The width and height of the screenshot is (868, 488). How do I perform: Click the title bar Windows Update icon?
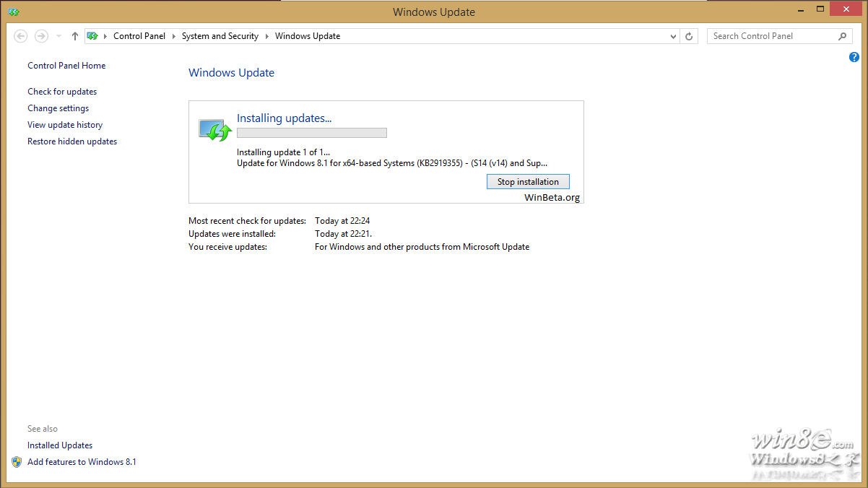[x=13, y=12]
